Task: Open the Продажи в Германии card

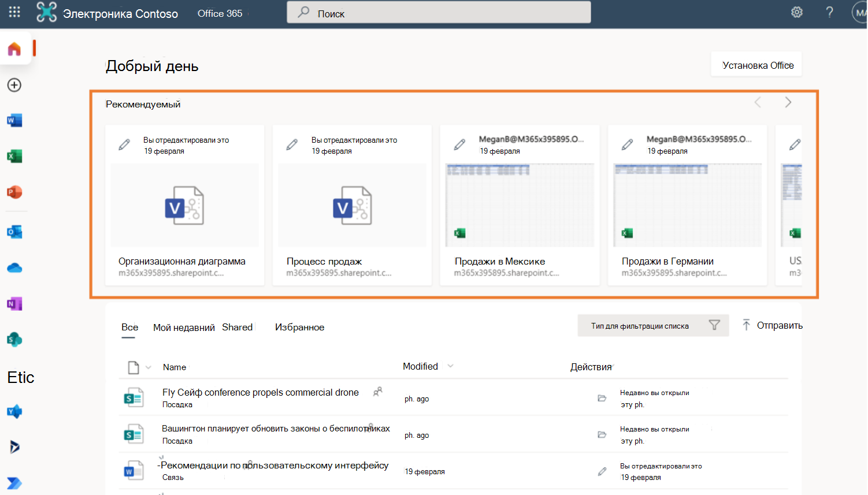Action: pos(687,205)
